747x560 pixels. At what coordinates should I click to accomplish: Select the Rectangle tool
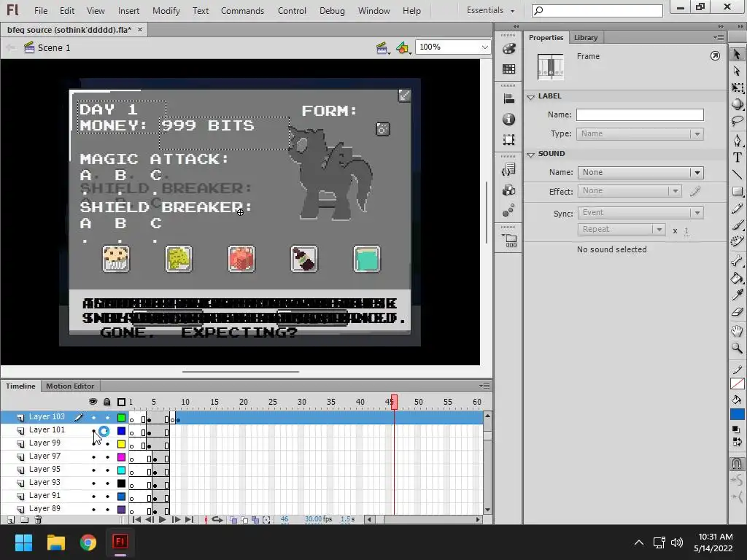click(737, 191)
